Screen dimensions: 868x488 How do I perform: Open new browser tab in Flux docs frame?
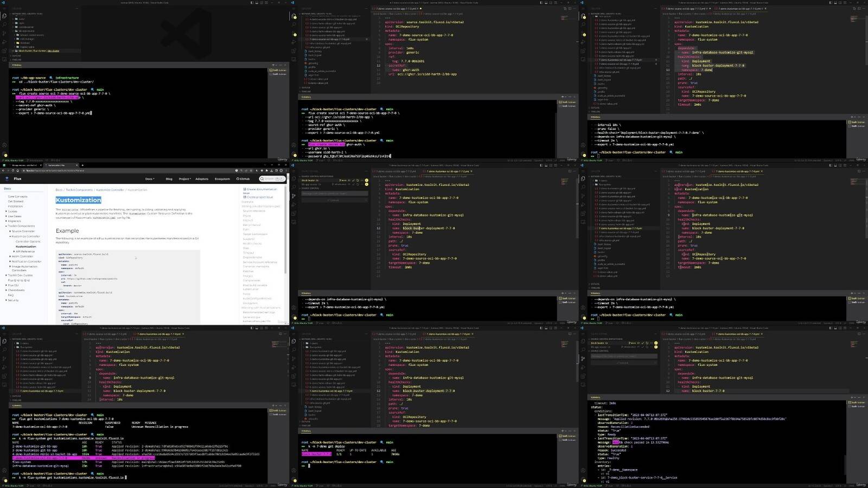82,165
